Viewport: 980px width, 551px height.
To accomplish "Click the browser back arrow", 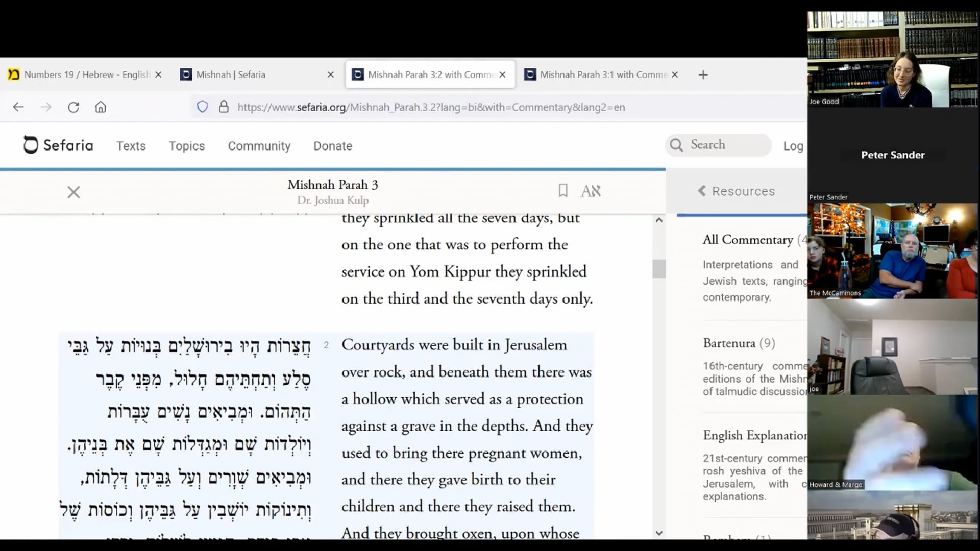I will coord(18,107).
